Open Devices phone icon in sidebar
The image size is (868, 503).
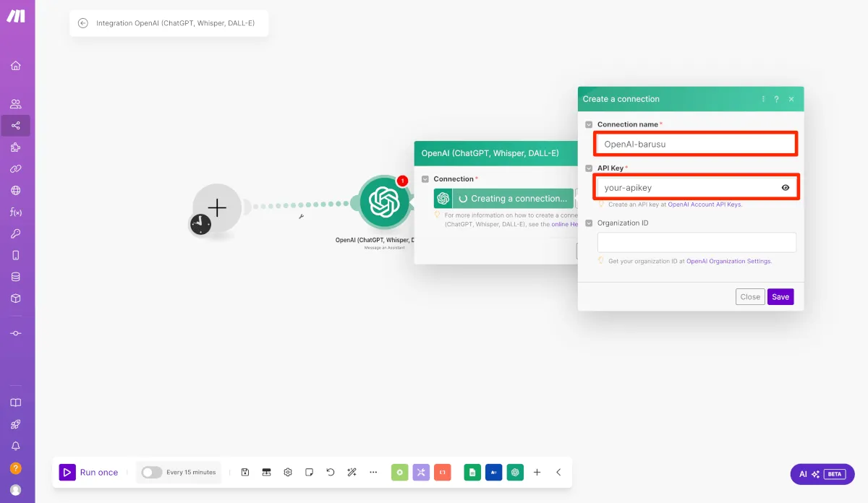[16, 255]
